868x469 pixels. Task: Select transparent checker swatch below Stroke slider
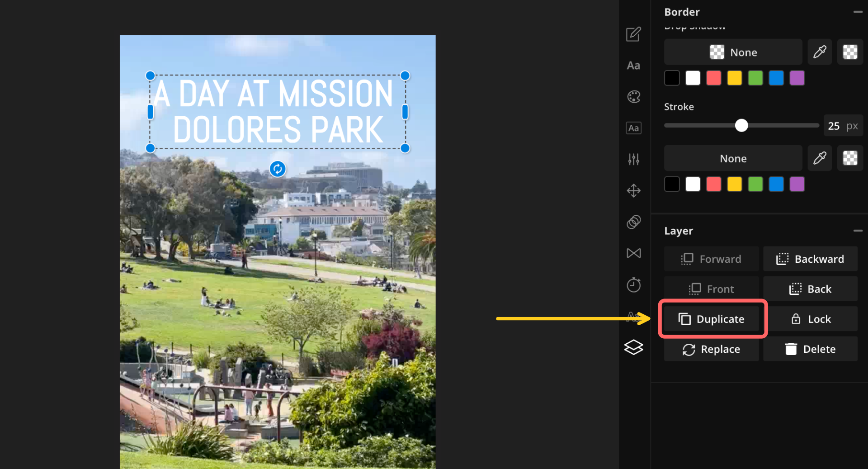click(x=850, y=158)
